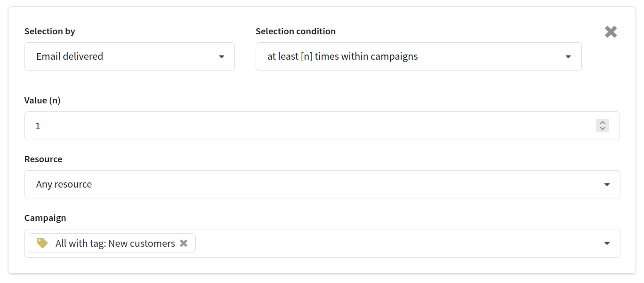
Task: Open the Any resource dropdown
Action: 322,184
